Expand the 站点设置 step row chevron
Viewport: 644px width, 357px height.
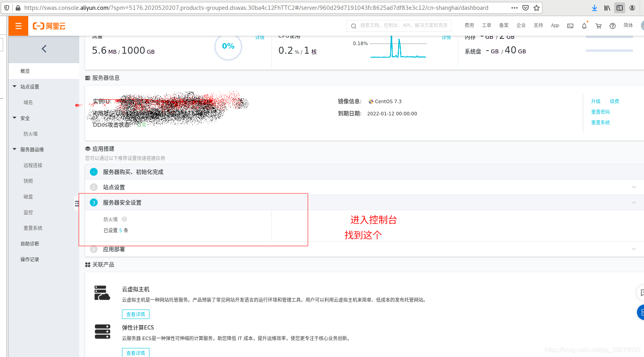[634, 187]
